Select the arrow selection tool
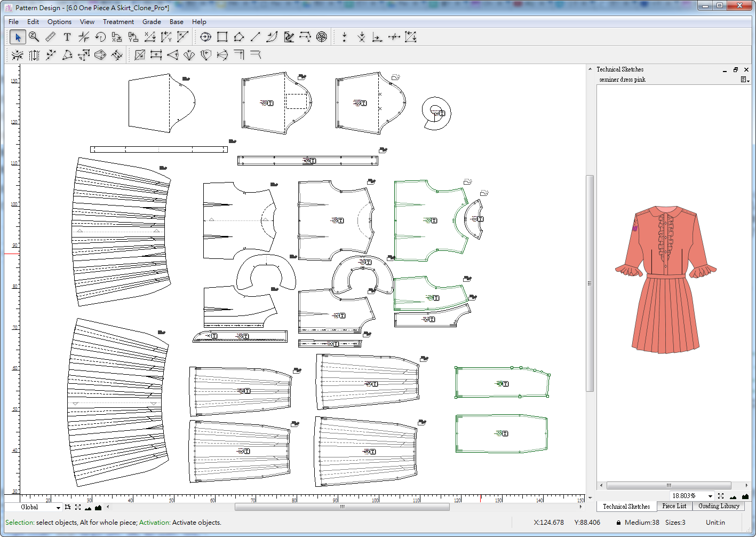 click(17, 37)
